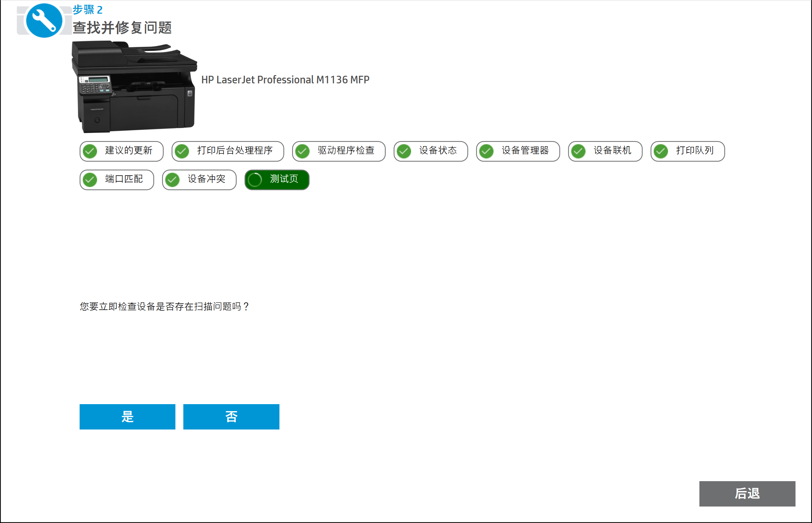This screenshot has width=812, height=523.
Task: Click the HP LaserJet printer image
Action: 134,87
